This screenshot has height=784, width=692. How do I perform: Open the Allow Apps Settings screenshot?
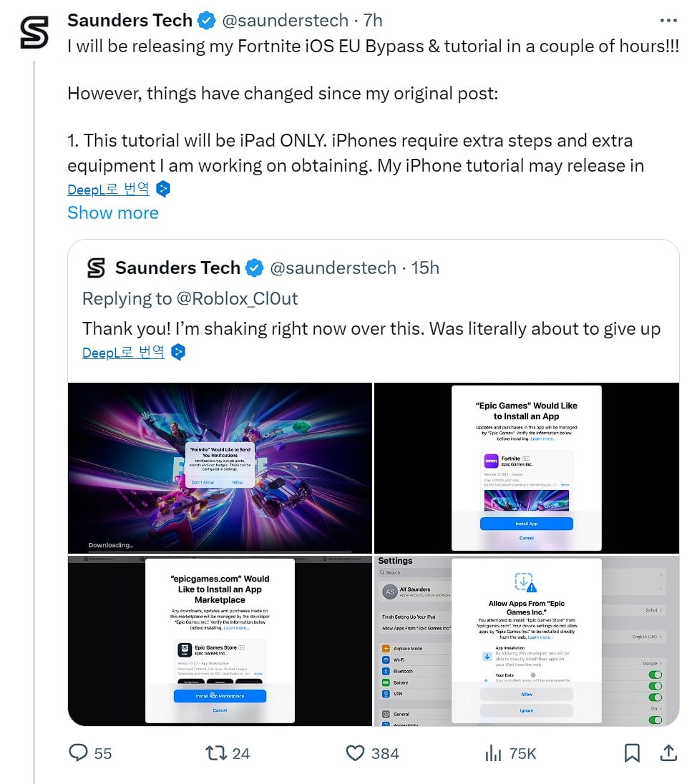[x=527, y=640]
